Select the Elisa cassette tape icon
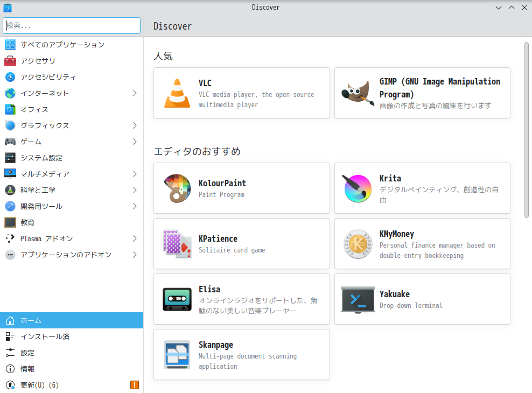The height and width of the screenshot is (393, 532). [x=177, y=299]
